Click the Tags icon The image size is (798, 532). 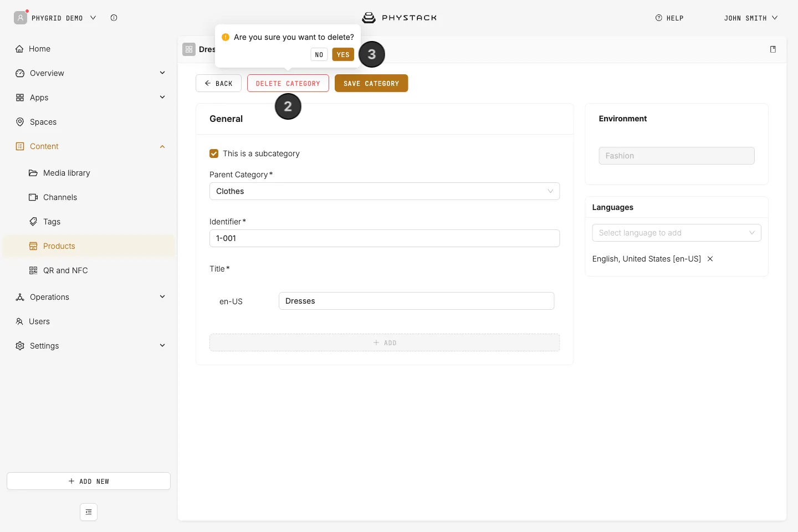(x=33, y=222)
